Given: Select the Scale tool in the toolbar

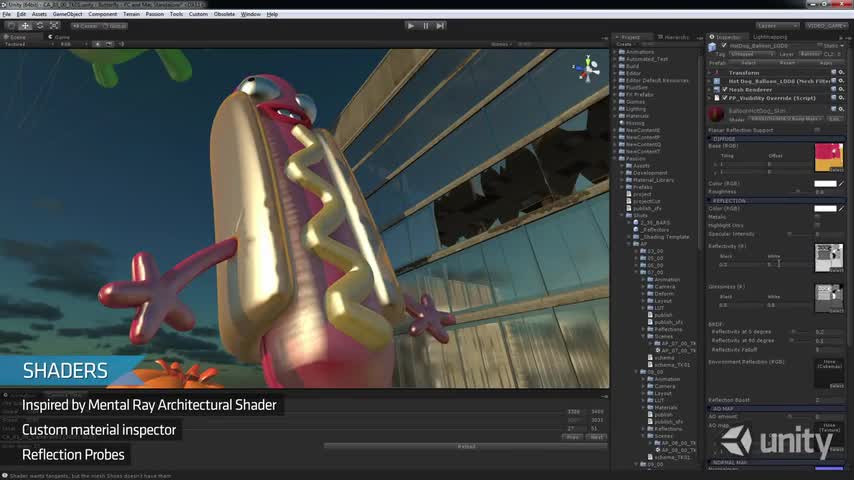Looking at the screenshot, I should 54,26.
